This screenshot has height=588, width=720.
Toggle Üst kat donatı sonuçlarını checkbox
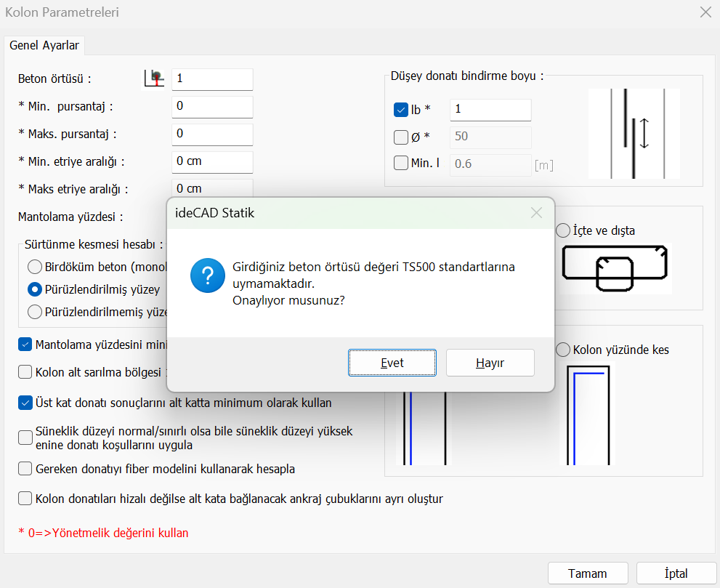[25, 402]
